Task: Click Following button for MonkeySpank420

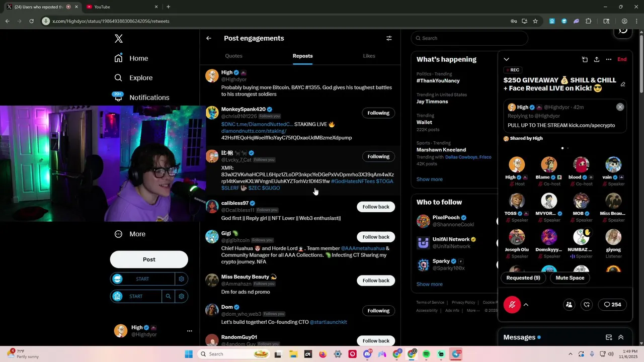Action: tap(378, 113)
